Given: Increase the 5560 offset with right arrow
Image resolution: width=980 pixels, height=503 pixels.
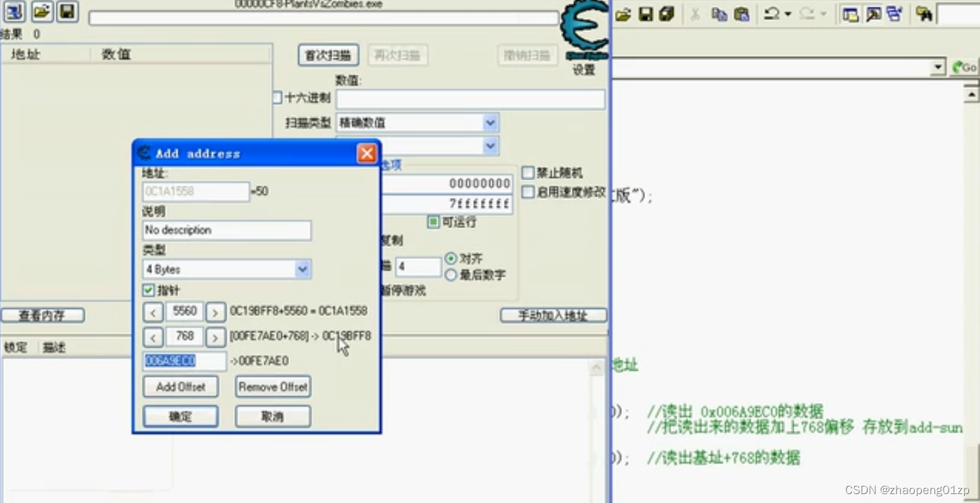Looking at the screenshot, I should coord(216,312).
